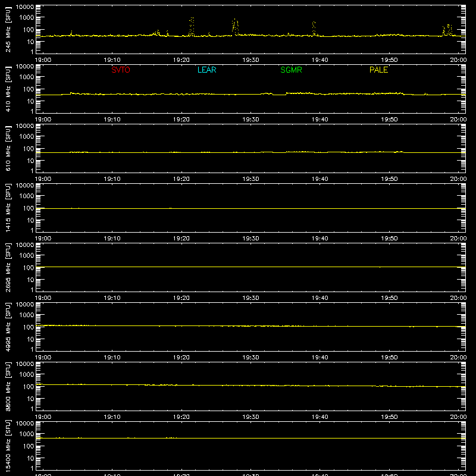Click the 19:20 label under the 610 MHz plot

click(x=181, y=179)
